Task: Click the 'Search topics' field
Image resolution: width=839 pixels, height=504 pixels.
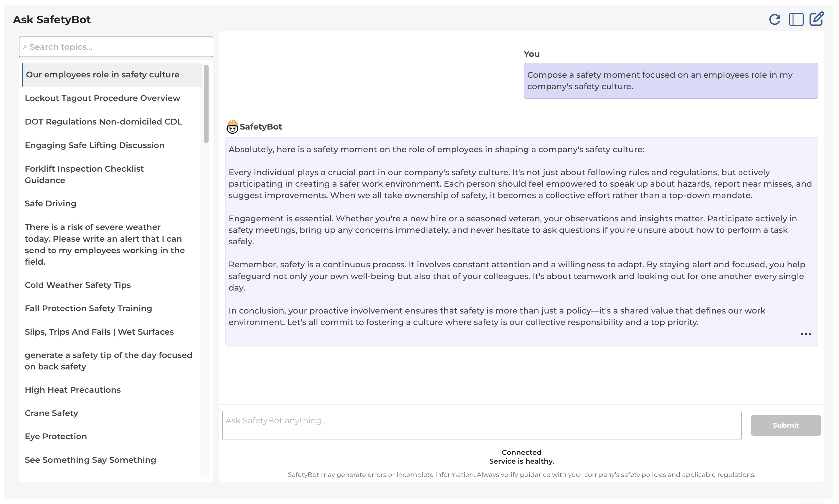Action: (x=115, y=47)
